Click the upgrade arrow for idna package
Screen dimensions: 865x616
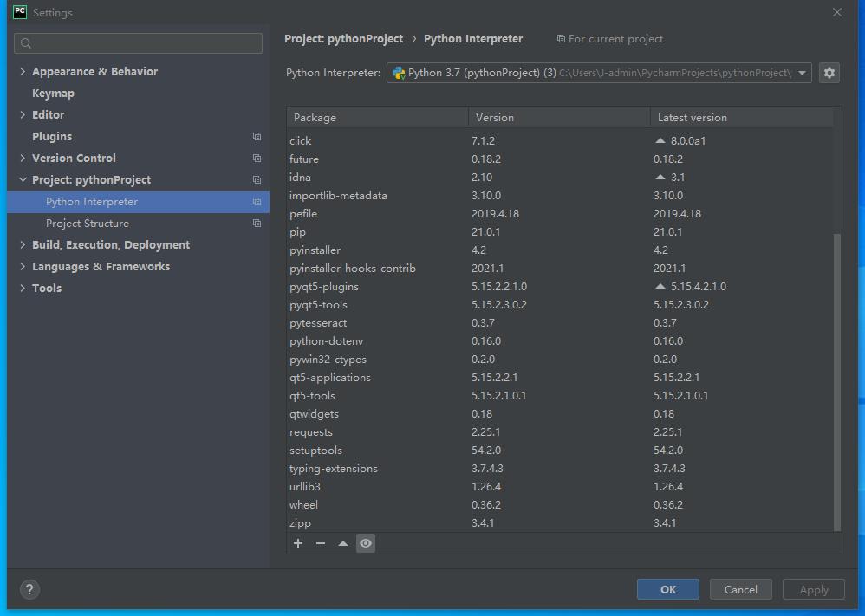(x=660, y=177)
